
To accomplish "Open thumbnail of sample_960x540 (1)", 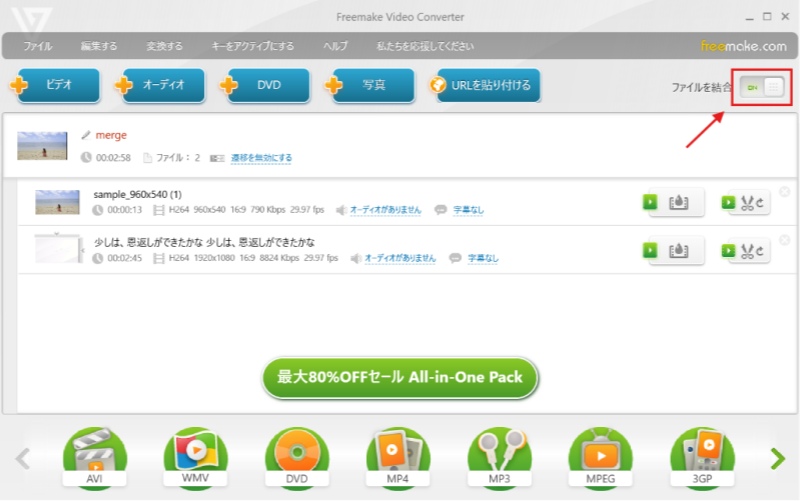I will click(x=57, y=202).
